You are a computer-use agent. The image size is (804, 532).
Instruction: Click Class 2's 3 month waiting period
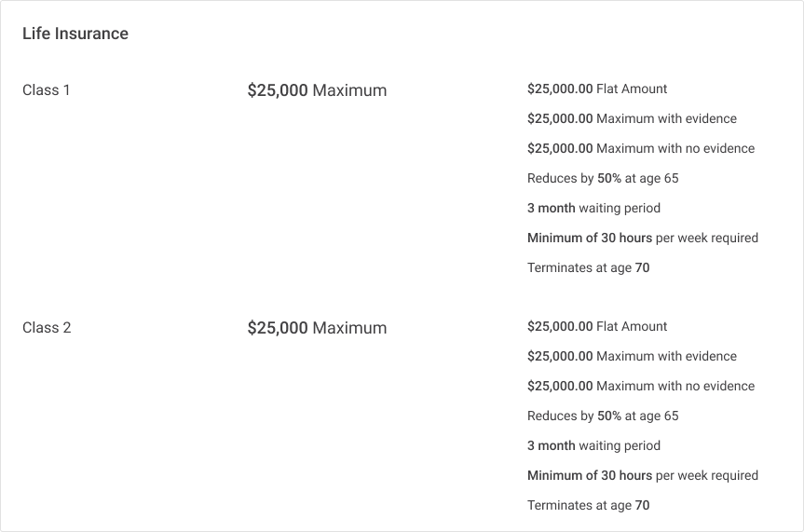[593, 445]
